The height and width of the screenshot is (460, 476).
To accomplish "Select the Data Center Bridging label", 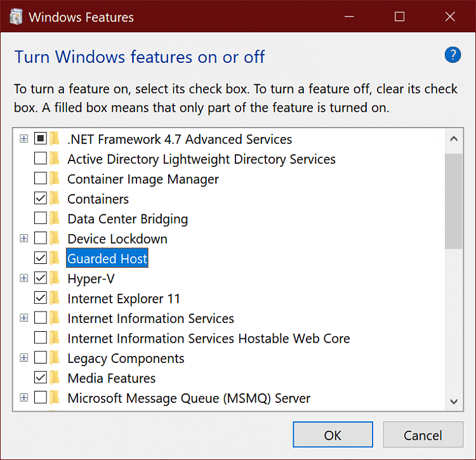I will [x=128, y=219].
